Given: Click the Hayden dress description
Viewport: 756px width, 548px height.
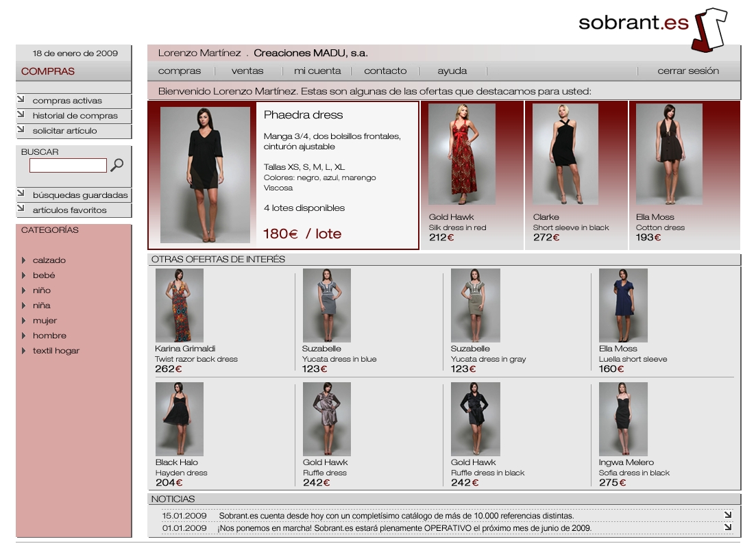Looking at the screenshot, I should (x=181, y=473).
